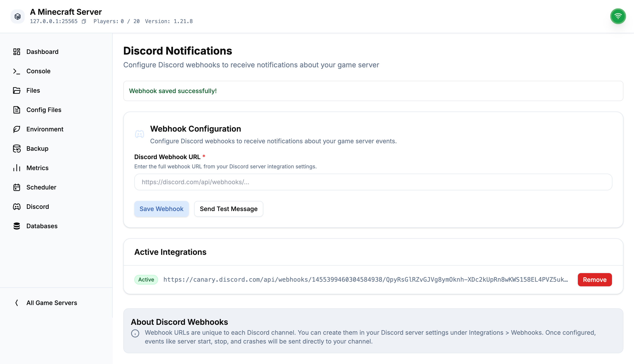Image resolution: width=634 pixels, height=364 pixels.
Task: Open the Files menu item
Action: (x=33, y=90)
